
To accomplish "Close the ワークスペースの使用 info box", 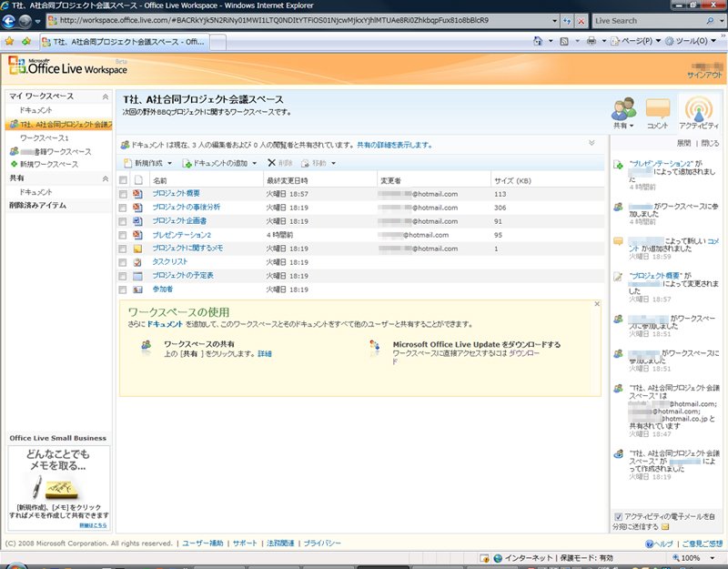I will coord(597,304).
